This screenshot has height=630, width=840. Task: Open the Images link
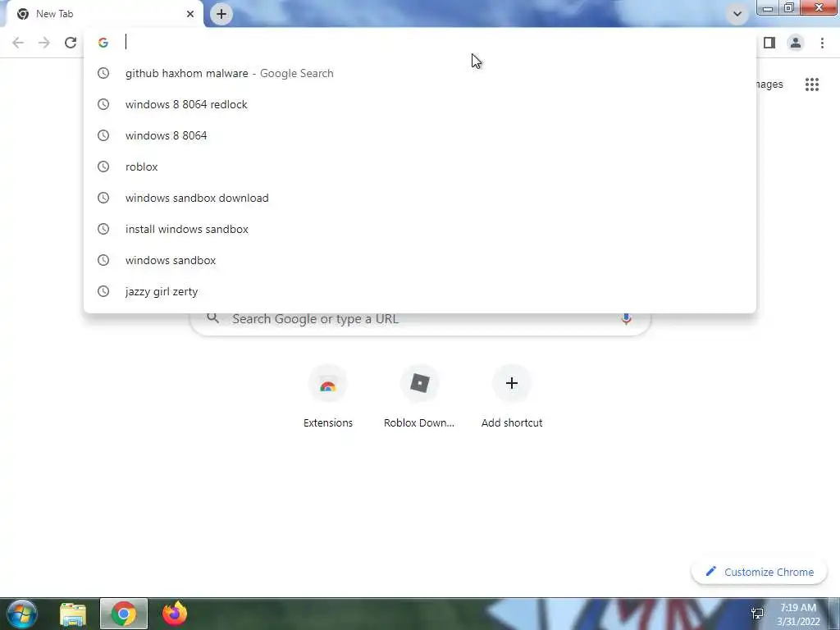pyautogui.click(x=769, y=84)
